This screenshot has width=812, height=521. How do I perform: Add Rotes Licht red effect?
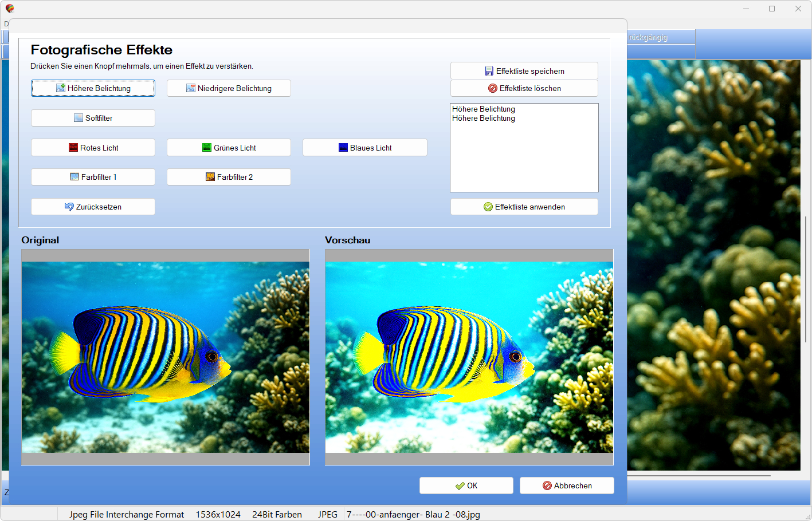click(93, 148)
